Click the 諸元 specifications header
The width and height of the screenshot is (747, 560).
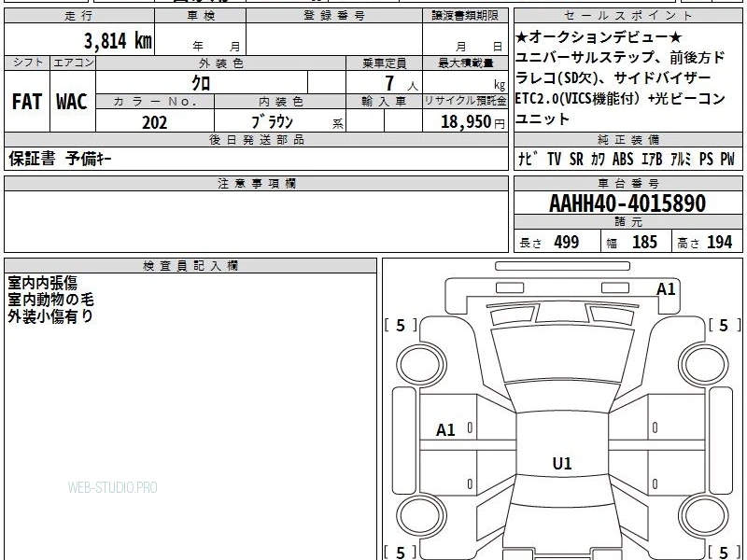tap(628, 222)
